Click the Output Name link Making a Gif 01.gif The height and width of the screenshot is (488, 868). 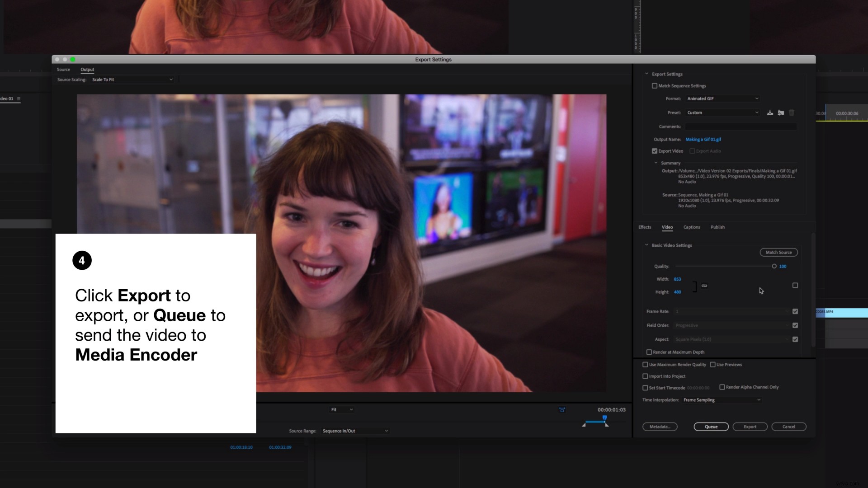(703, 139)
